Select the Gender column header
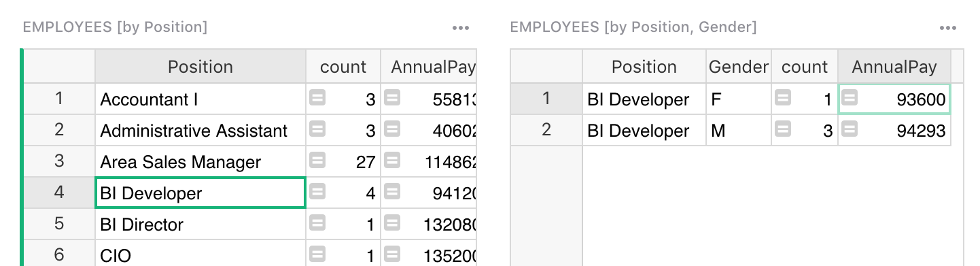 coord(739,67)
